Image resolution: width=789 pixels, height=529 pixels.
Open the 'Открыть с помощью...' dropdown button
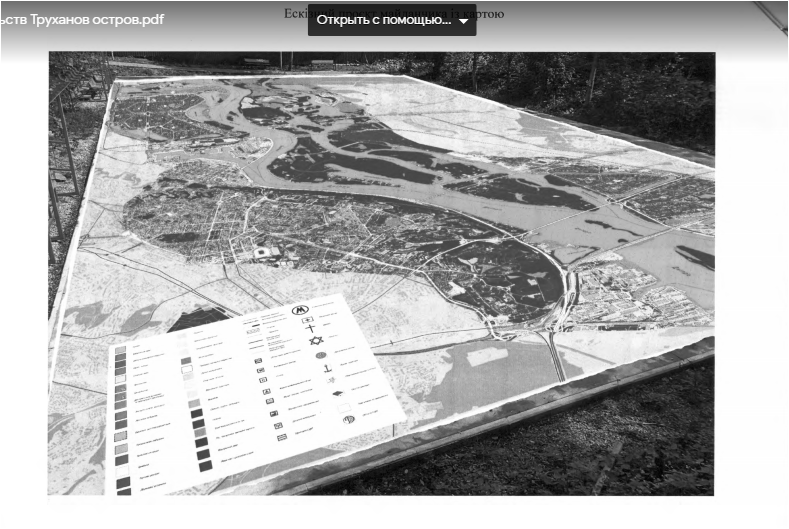[392, 20]
